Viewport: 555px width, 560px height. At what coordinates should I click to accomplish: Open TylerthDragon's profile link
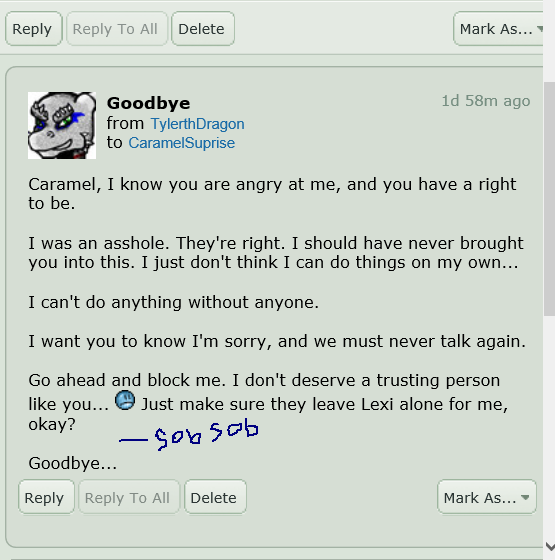pos(198,124)
